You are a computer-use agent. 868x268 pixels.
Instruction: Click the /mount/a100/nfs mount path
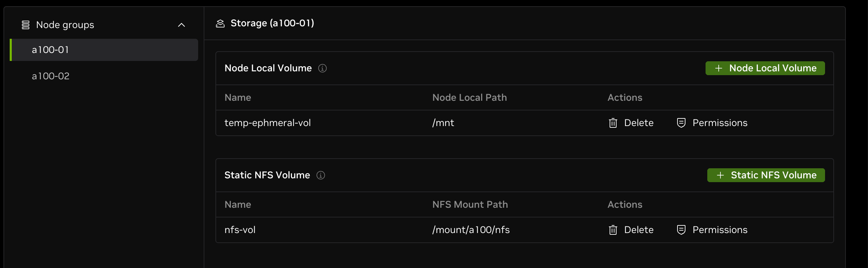coord(471,230)
